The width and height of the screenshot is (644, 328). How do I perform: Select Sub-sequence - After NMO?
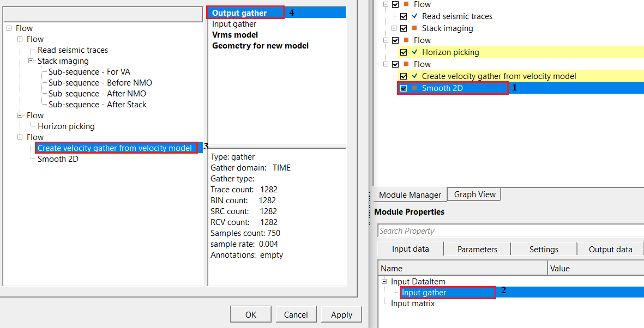(98, 94)
